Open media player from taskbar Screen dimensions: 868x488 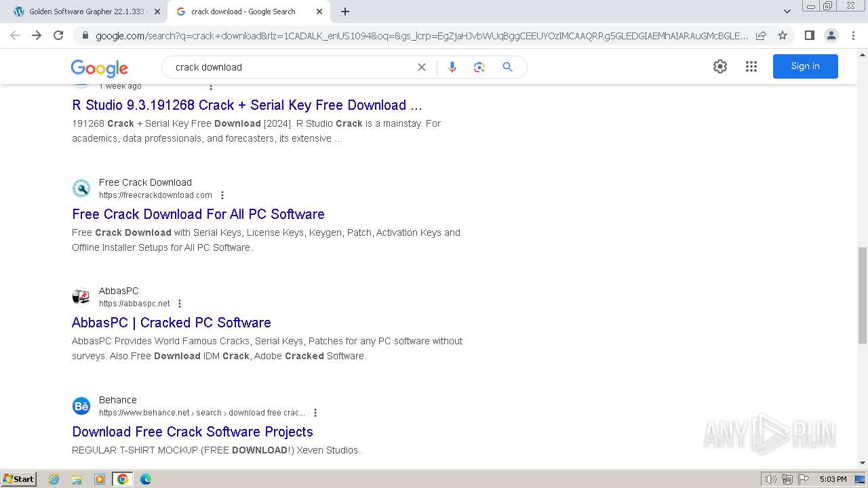point(100,479)
